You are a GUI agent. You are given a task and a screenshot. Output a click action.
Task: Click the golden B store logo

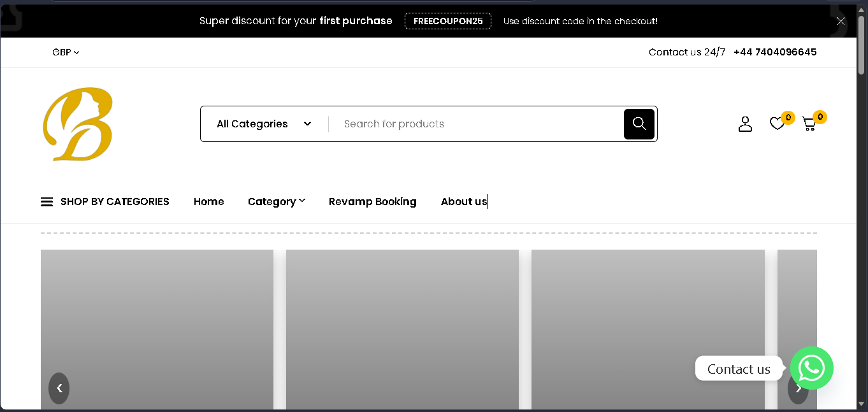tap(78, 124)
